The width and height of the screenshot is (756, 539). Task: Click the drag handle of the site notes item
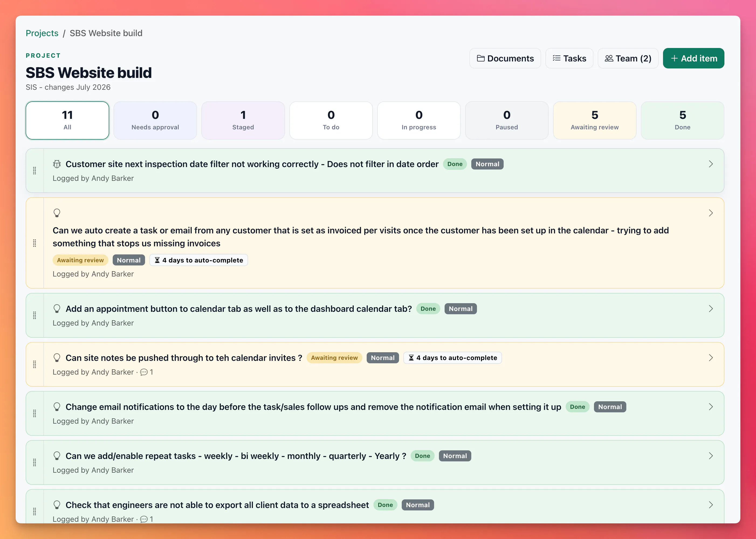point(35,364)
